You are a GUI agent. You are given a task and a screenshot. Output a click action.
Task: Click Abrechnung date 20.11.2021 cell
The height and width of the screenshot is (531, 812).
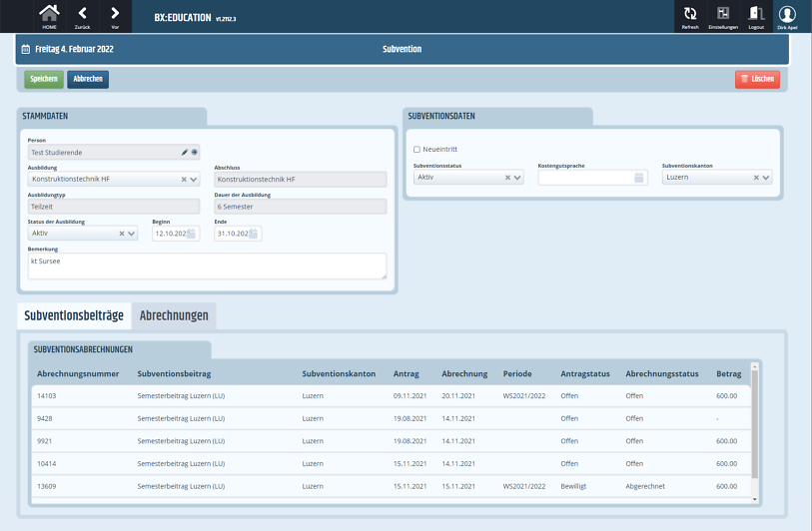pyautogui.click(x=458, y=396)
